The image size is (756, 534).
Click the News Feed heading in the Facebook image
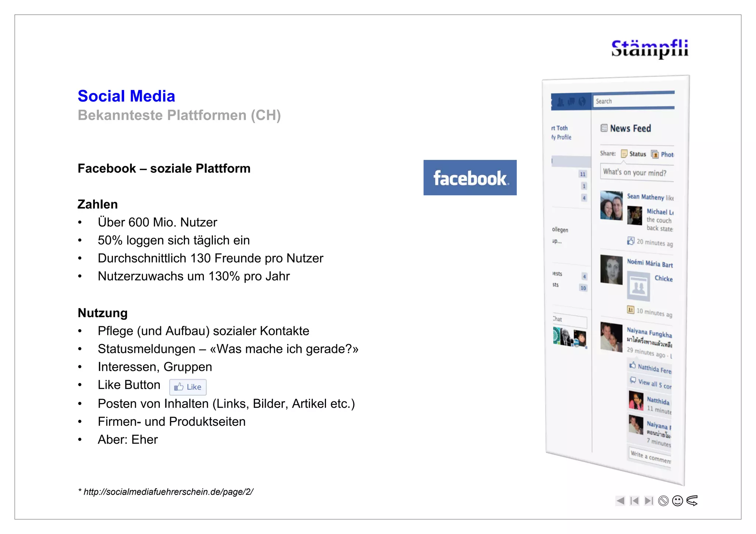[x=630, y=128]
